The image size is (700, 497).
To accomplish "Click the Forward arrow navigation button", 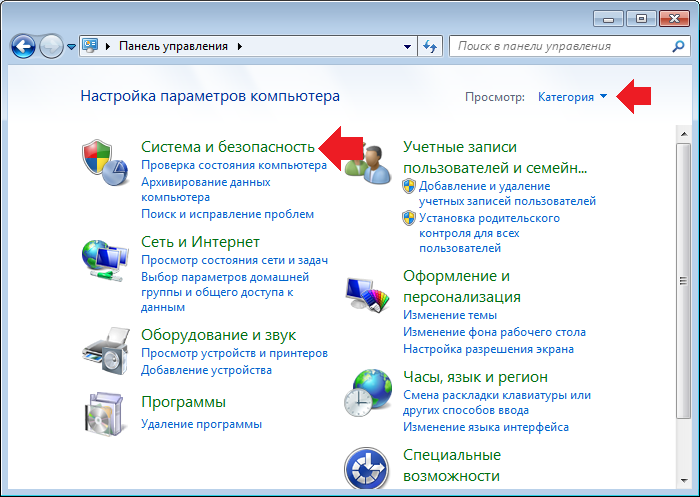I will [x=51, y=46].
